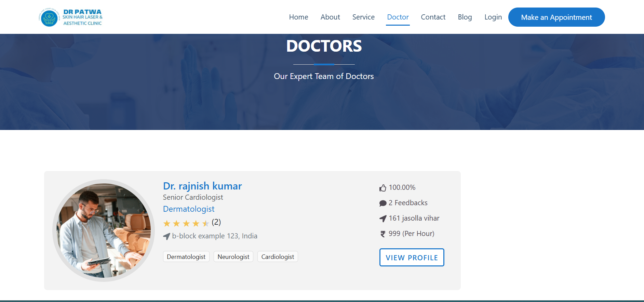
Task: Click the Dr Patwa clinic logo
Action: point(71,17)
